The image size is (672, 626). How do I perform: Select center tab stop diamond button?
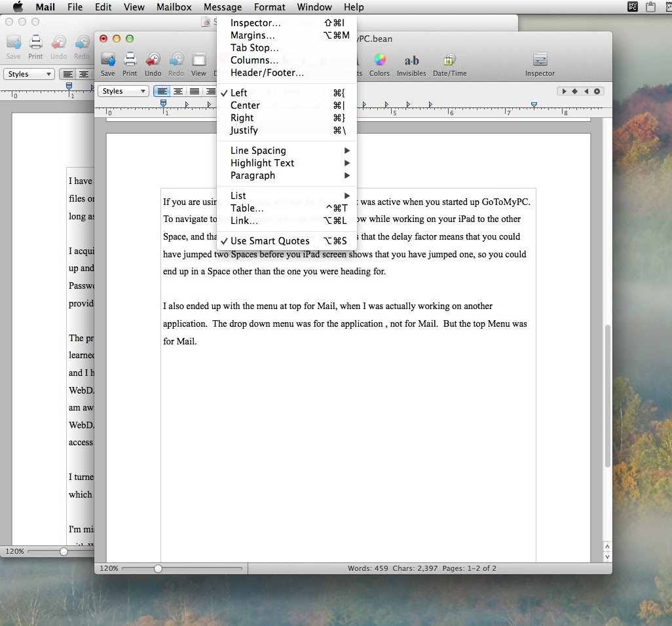574,91
